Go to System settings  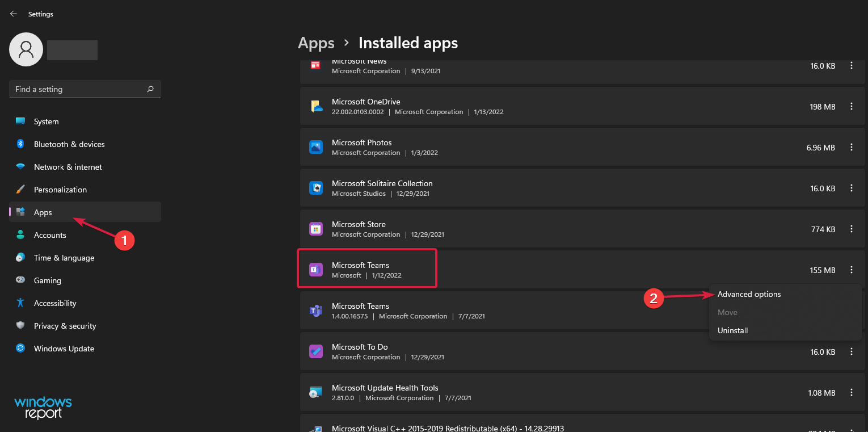[x=85, y=121]
